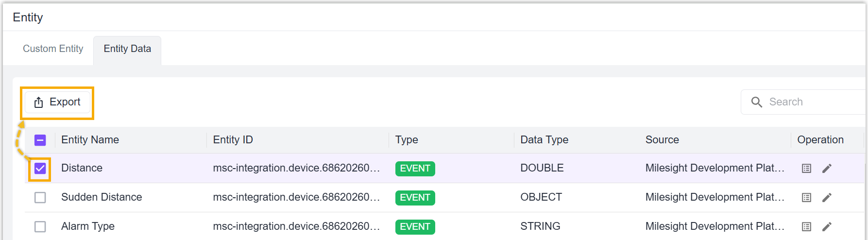Image resolution: width=868 pixels, height=240 pixels.
Task: Click the entity ID of Alarm Type row
Action: coord(296,226)
